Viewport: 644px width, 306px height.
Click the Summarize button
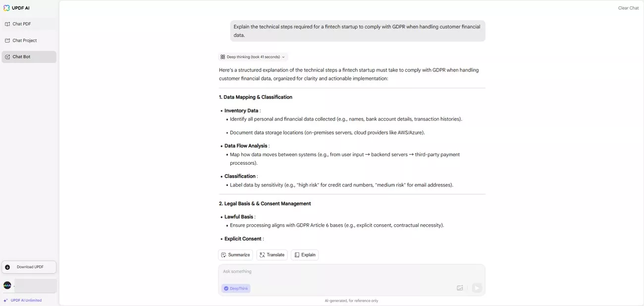coord(235,255)
